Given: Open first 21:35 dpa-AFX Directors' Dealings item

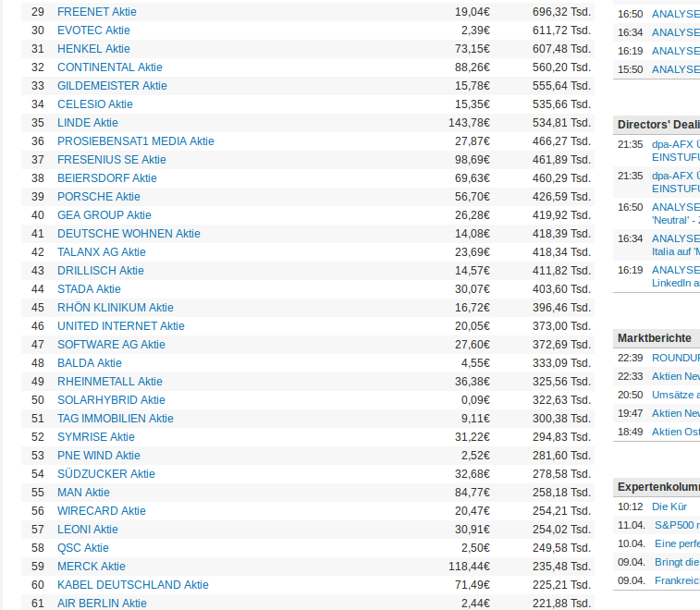Looking at the screenshot, I should click(x=675, y=151).
